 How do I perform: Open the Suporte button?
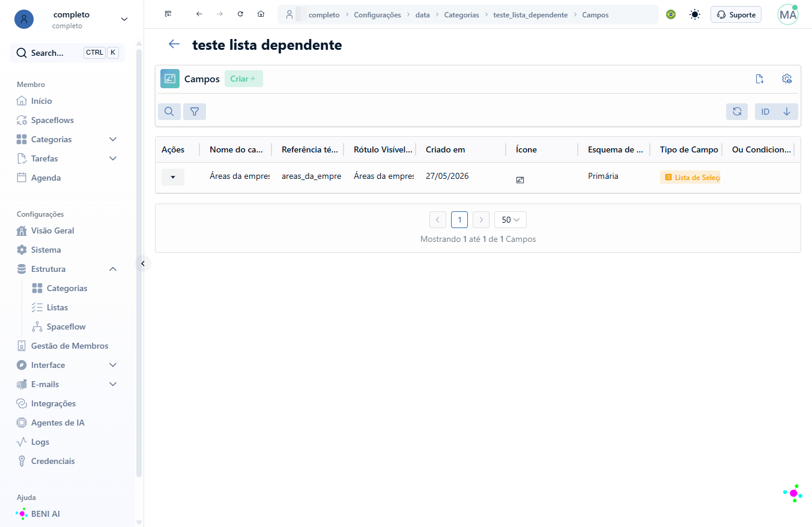tap(736, 14)
